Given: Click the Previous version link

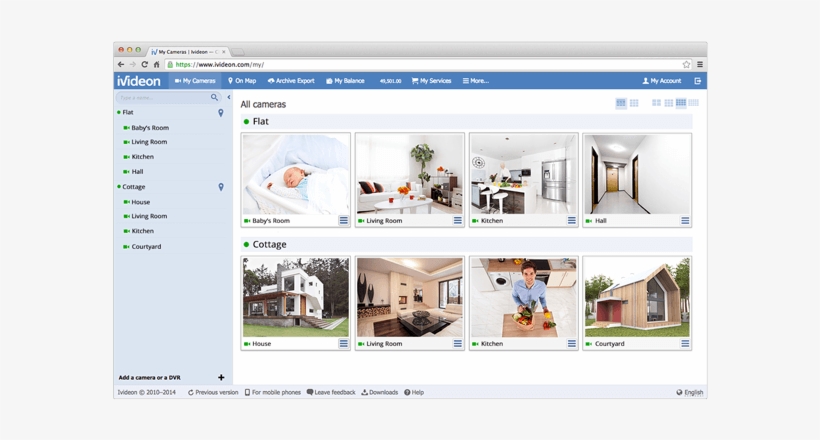Looking at the screenshot, I should pyautogui.click(x=213, y=393).
